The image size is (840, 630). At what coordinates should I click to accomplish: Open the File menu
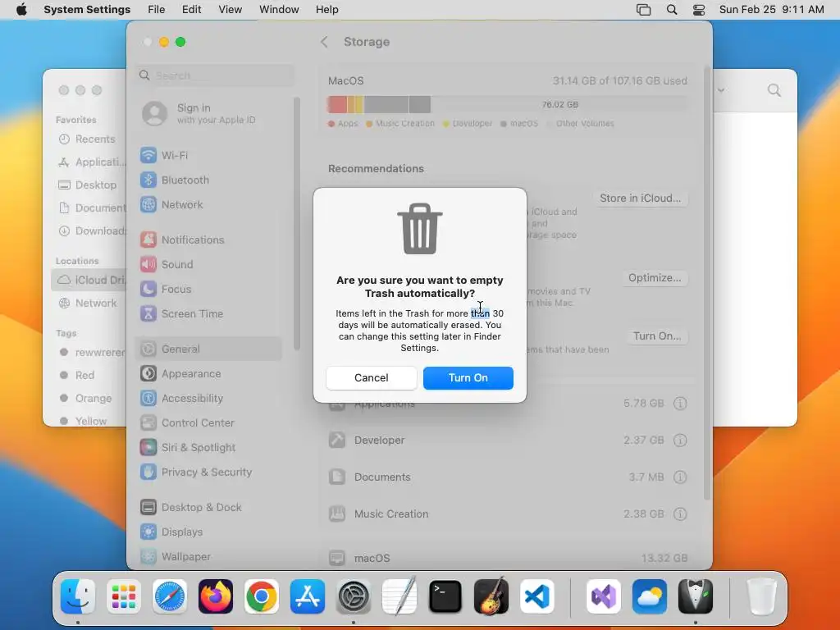point(156,10)
